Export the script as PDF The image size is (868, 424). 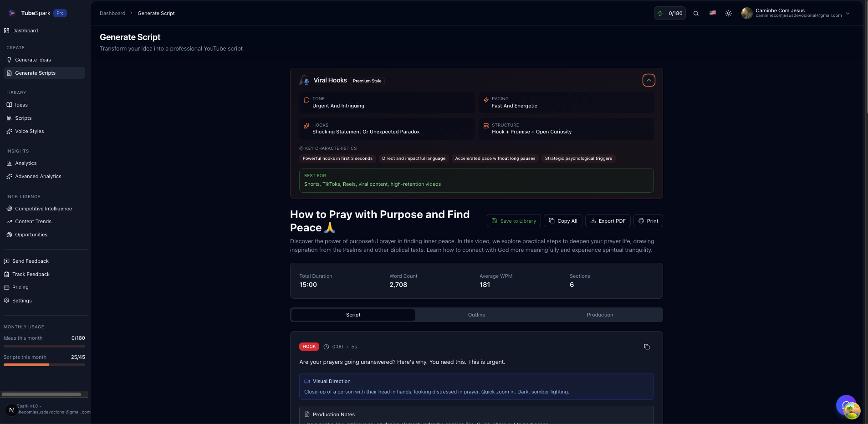(608, 221)
